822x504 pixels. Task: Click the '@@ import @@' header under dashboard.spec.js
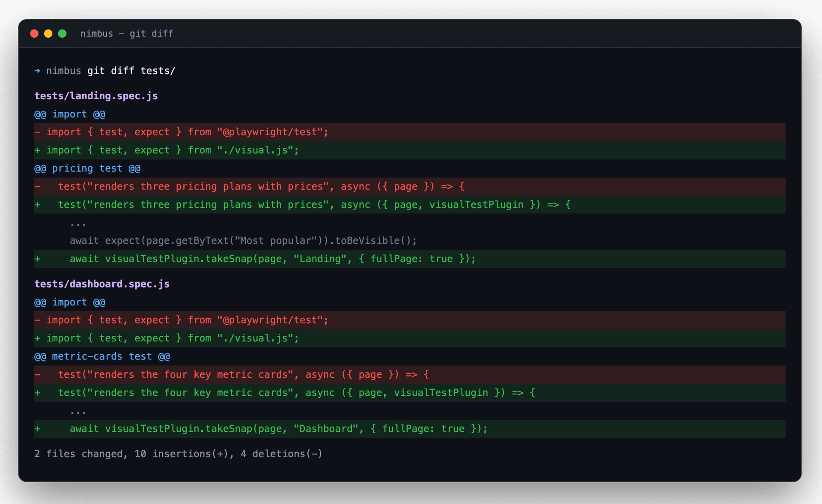70,302
